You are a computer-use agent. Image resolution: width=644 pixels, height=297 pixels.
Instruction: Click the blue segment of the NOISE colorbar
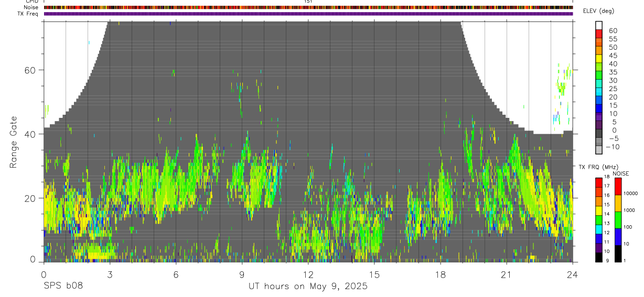click(618, 237)
